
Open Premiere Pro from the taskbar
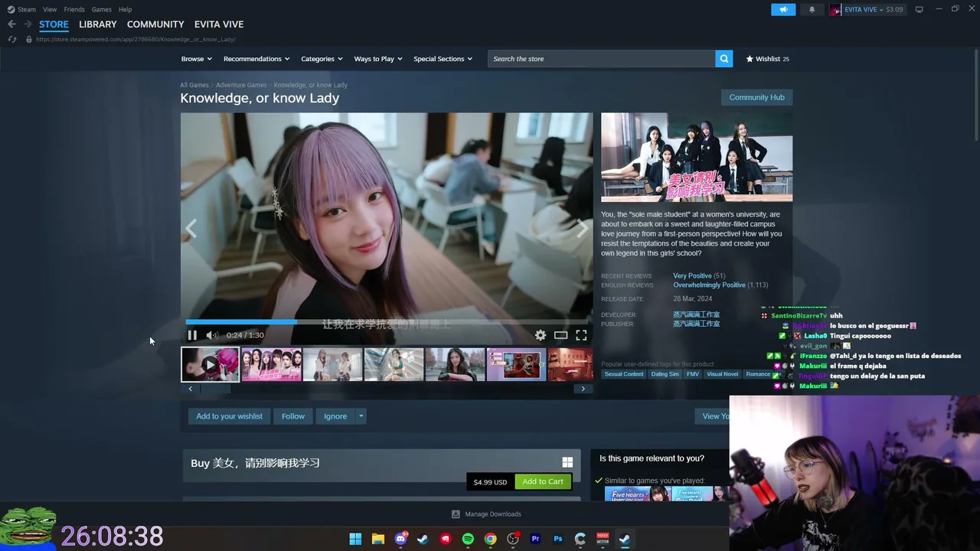pos(535,539)
